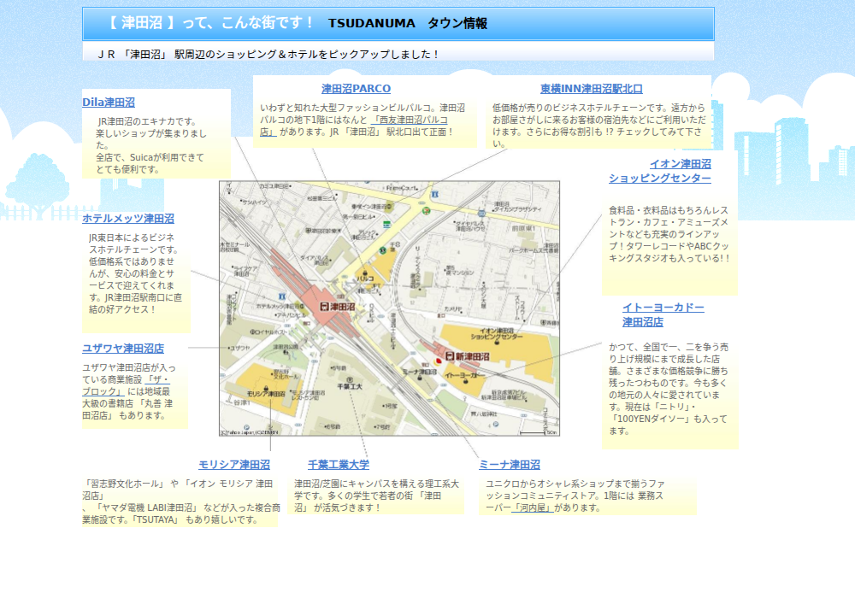Click the map scale bar 50m

(540, 432)
